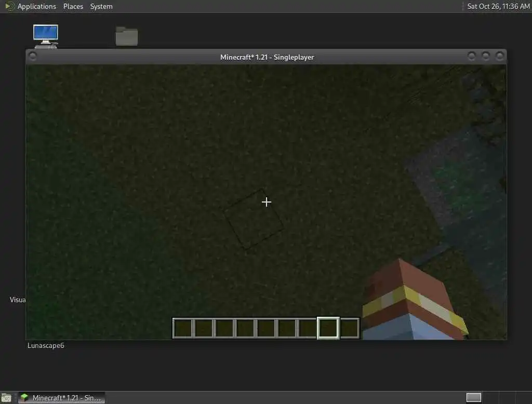532x404 pixels.
Task: Open the Applications menu
Action: pos(37,6)
